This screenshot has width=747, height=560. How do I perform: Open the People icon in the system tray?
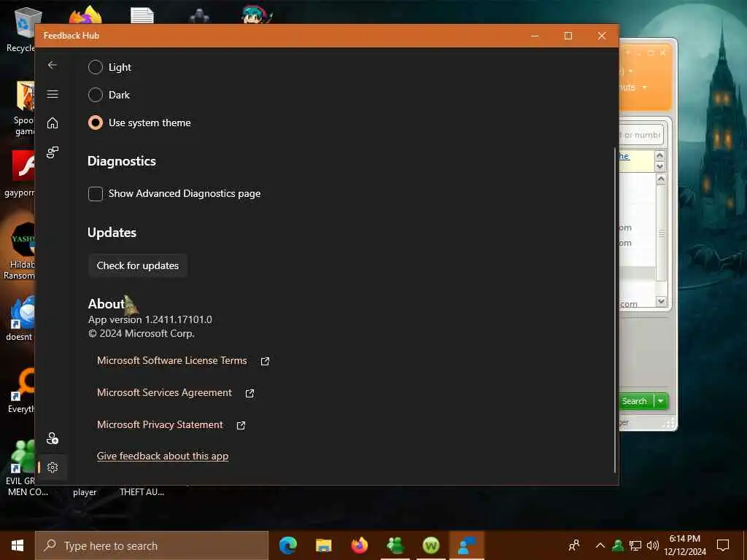tap(575, 545)
